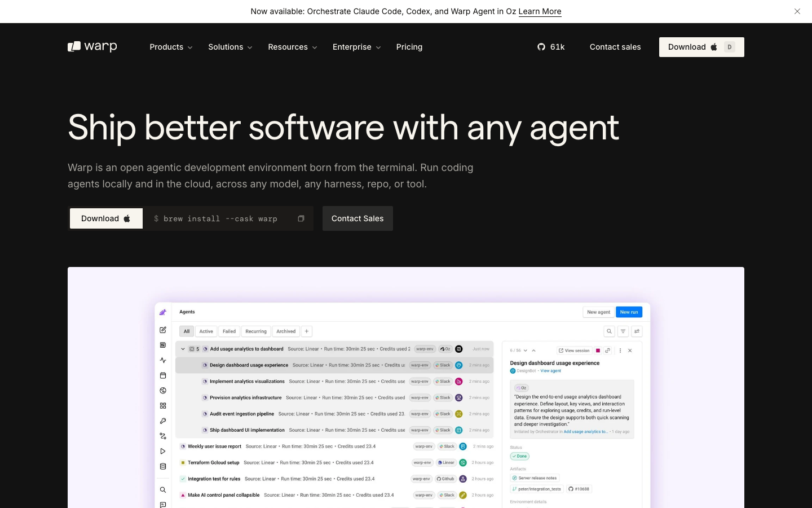Click Contact sales in the header

point(615,47)
